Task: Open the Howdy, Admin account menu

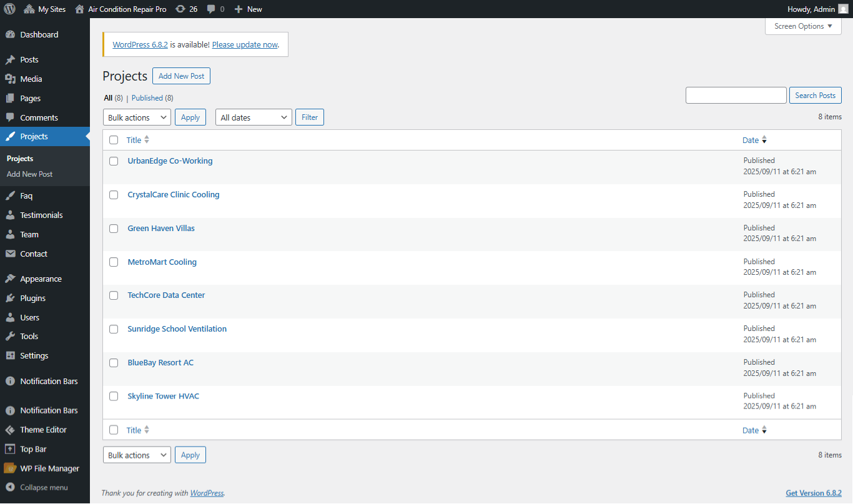Action: (818, 9)
